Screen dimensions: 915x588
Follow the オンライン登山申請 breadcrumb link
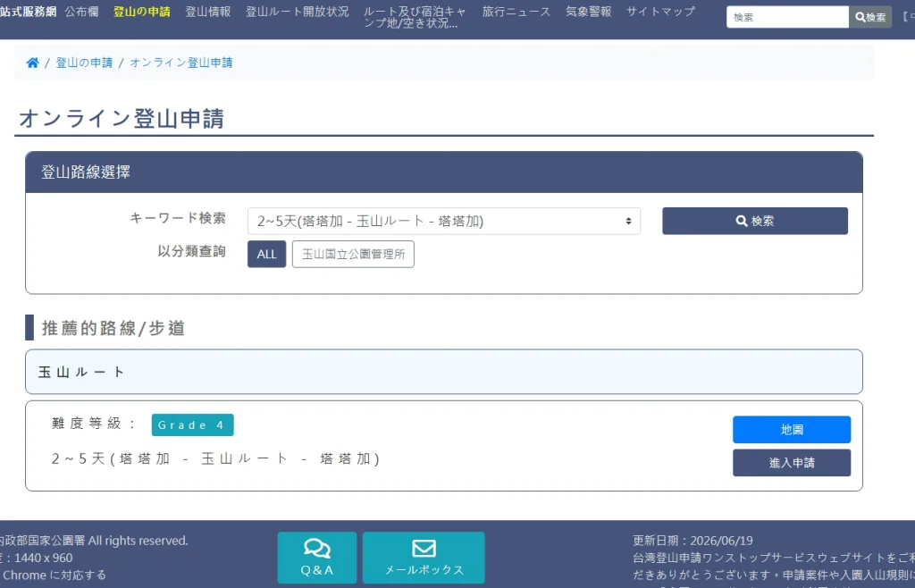[x=180, y=63]
